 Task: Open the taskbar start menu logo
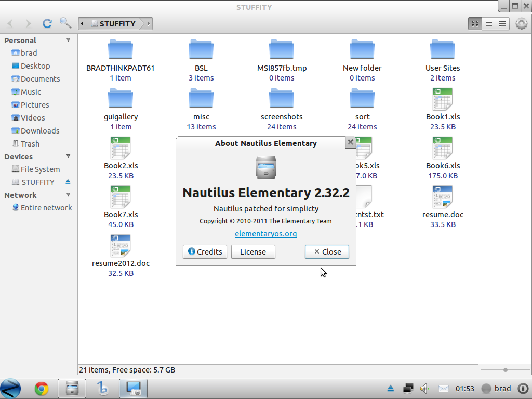10,389
